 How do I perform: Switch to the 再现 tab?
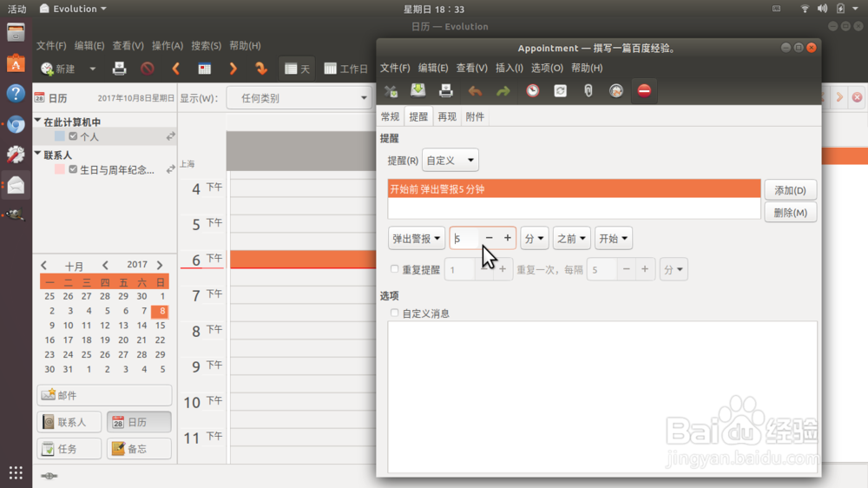[x=447, y=117]
